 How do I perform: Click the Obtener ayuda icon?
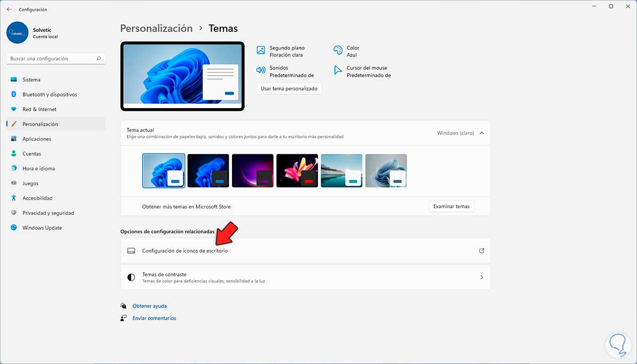point(124,306)
